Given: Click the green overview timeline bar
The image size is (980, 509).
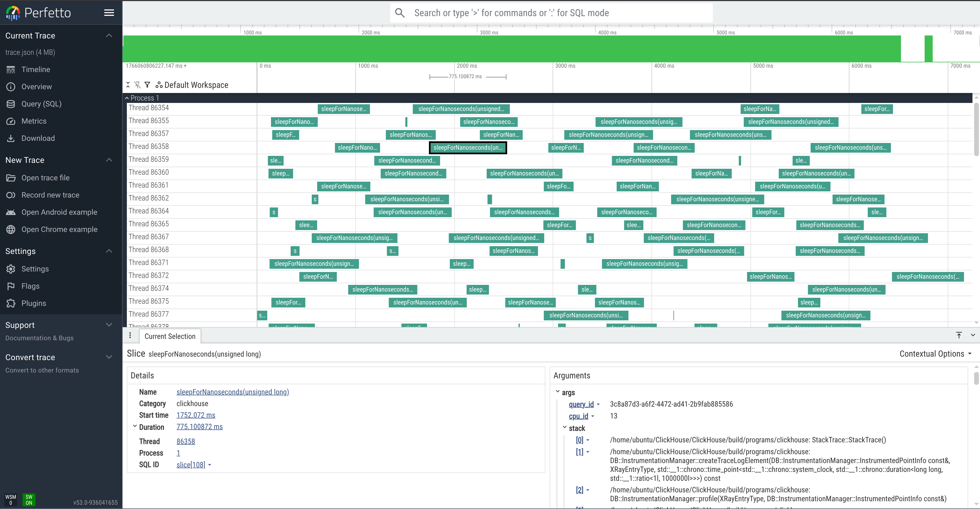Looking at the screenshot, I should coord(511,49).
